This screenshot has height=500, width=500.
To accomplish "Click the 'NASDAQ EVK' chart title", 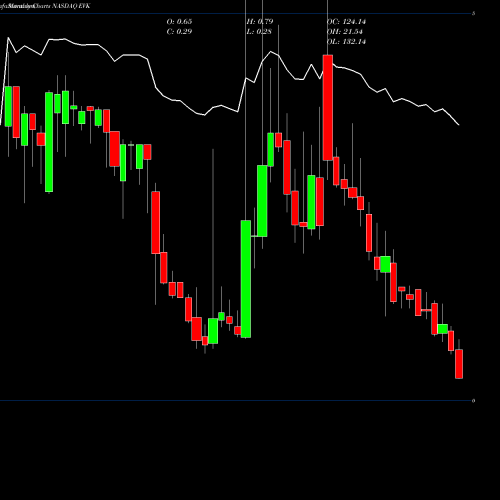I will click(x=71, y=6).
